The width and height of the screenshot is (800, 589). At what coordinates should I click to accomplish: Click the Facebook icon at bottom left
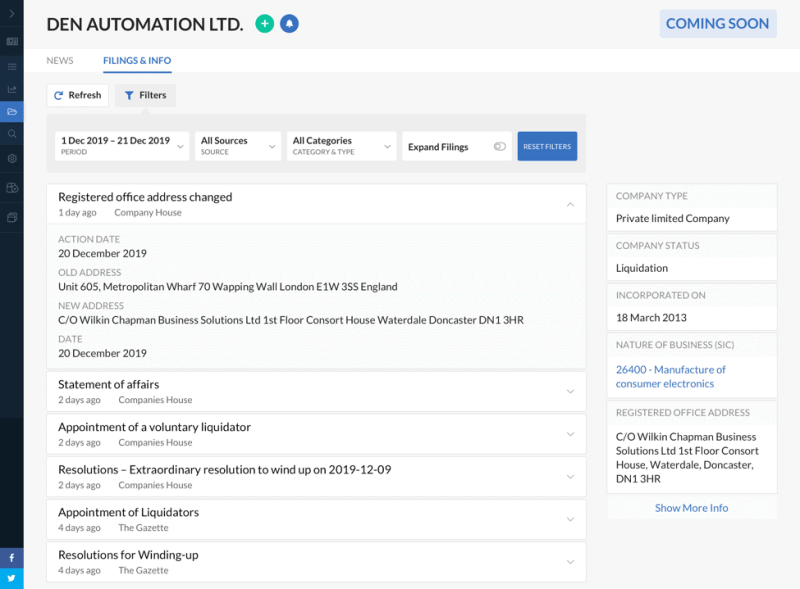pos(10,558)
